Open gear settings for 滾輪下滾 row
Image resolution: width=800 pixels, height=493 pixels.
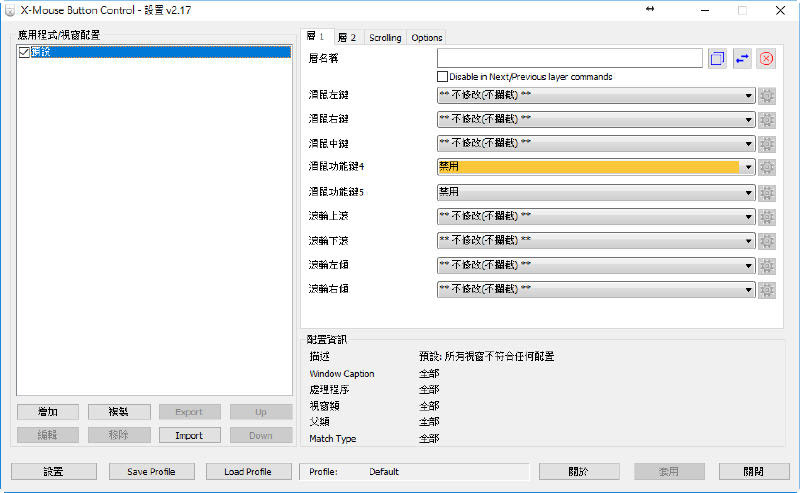click(x=767, y=241)
